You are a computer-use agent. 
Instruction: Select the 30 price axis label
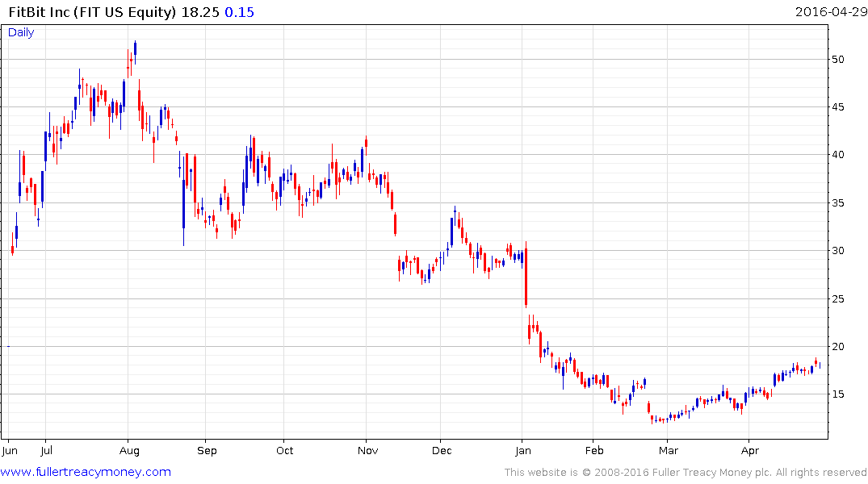(838, 251)
